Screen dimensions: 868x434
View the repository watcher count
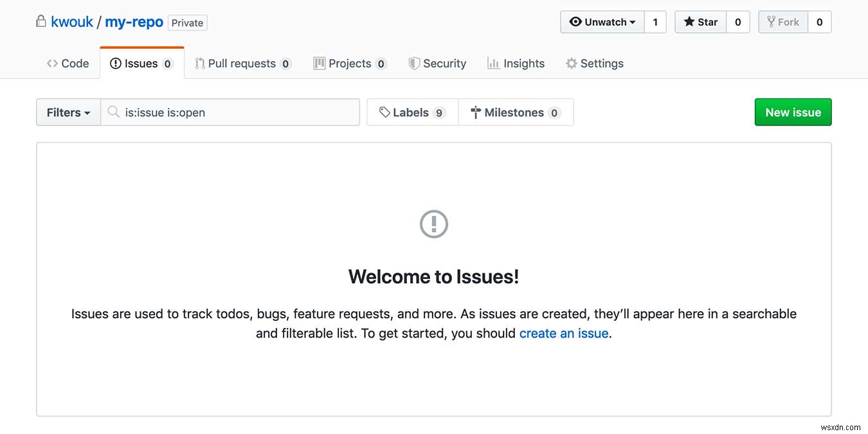point(655,21)
